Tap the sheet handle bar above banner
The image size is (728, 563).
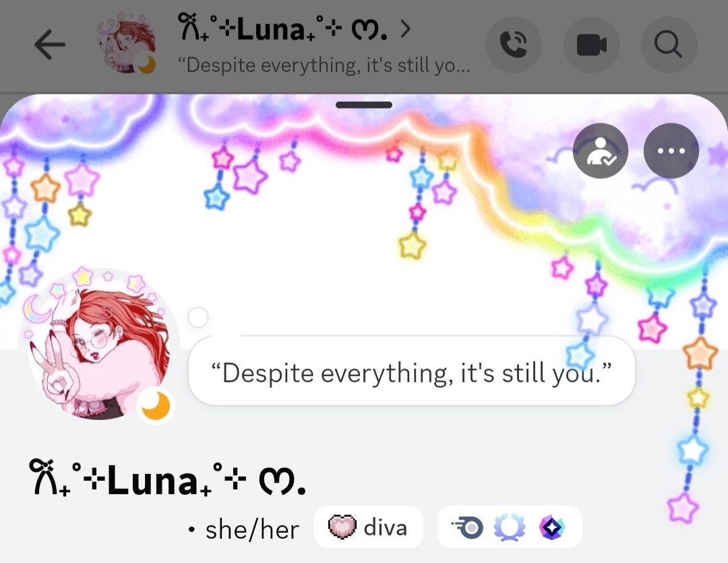pos(364,105)
